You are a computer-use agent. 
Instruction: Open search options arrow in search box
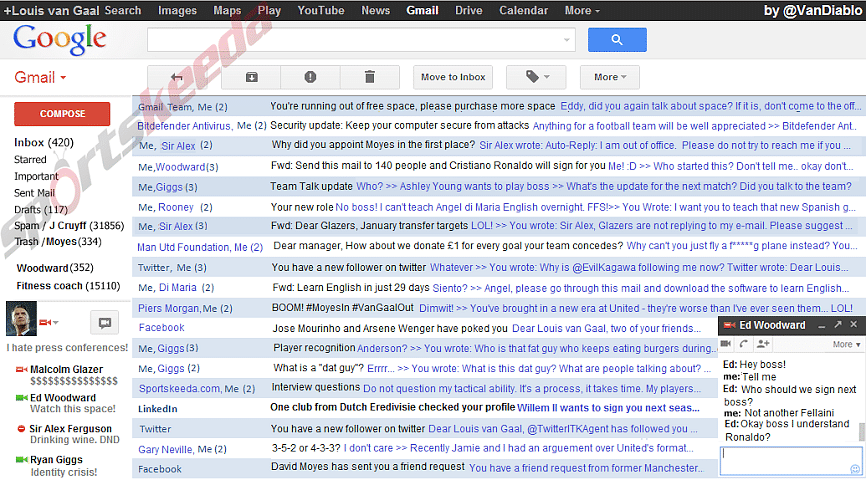coord(566,40)
